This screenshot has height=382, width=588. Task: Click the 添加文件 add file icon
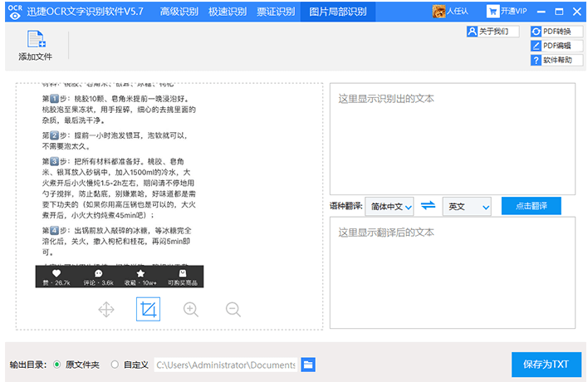[x=35, y=40]
